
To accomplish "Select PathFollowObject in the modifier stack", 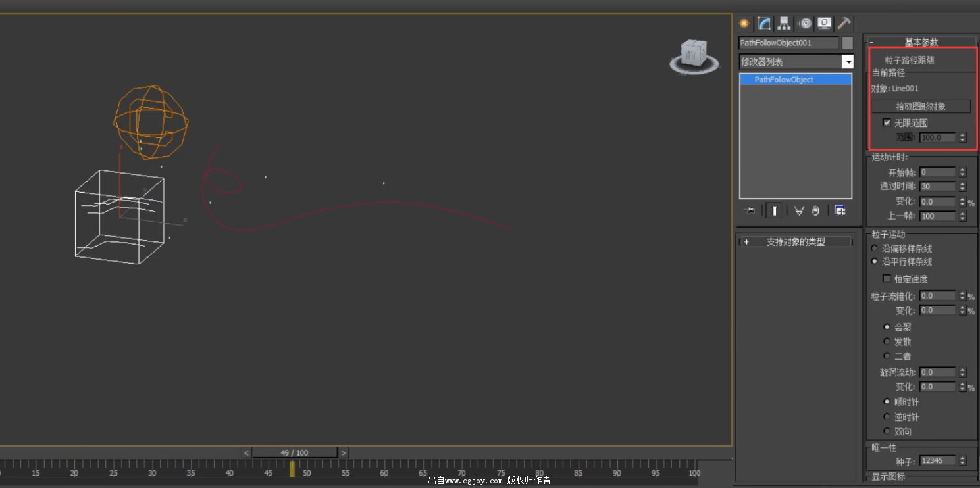I will pyautogui.click(x=796, y=80).
